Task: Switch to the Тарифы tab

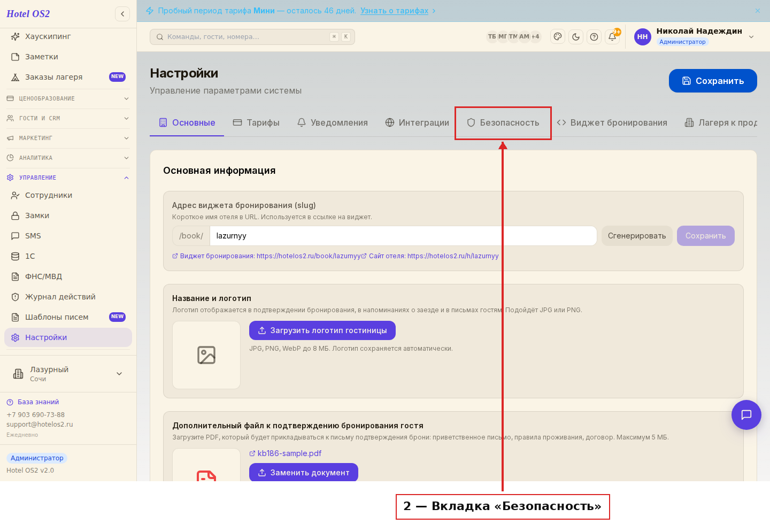Action: [256, 122]
